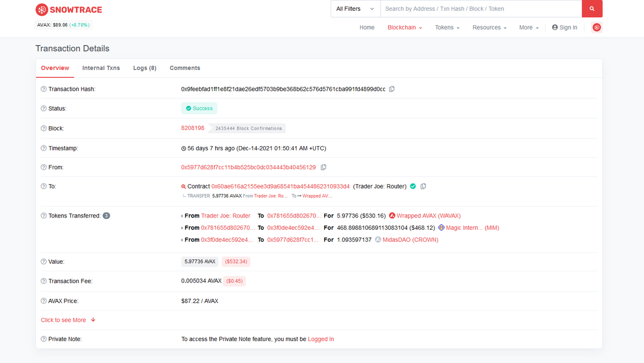Click help icon next to Transaction Hash

click(43, 89)
